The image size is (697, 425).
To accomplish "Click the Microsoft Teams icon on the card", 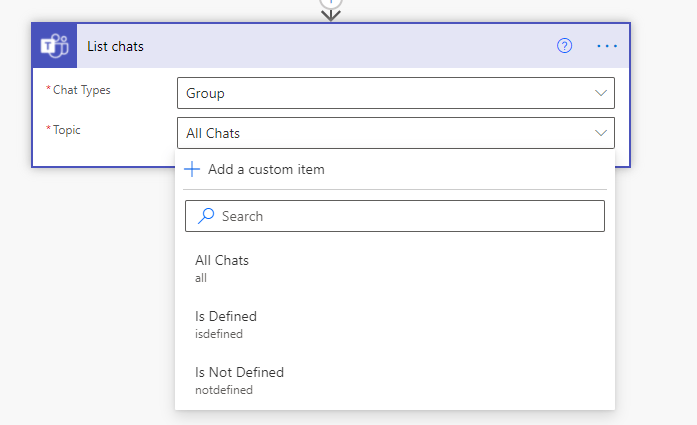I will pyautogui.click(x=54, y=46).
